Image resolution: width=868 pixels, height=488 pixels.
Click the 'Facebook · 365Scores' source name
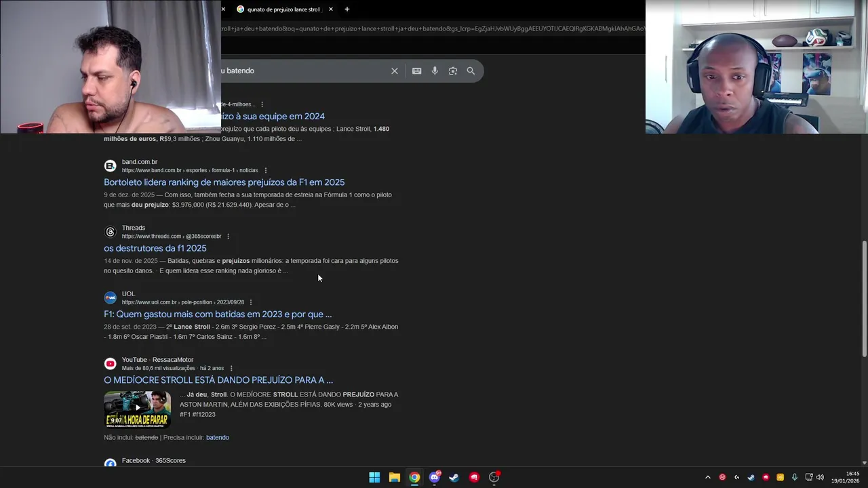tap(153, 461)
